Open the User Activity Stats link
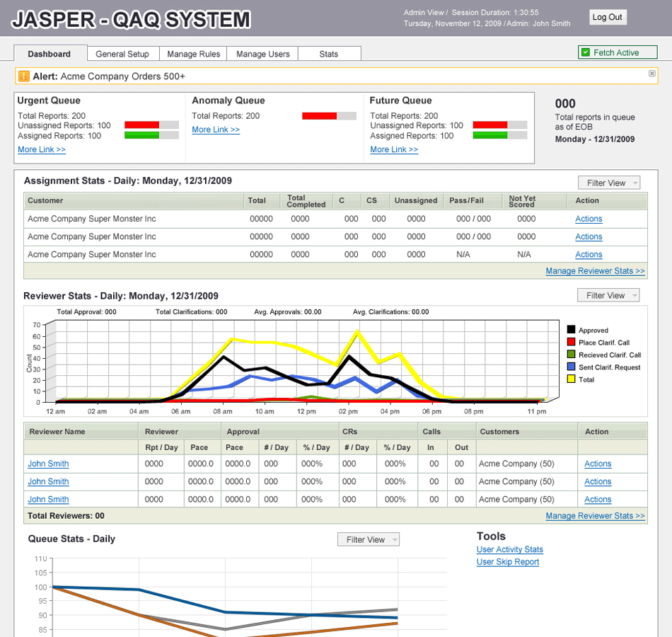672x637 pixels. (x=509, y=549)
